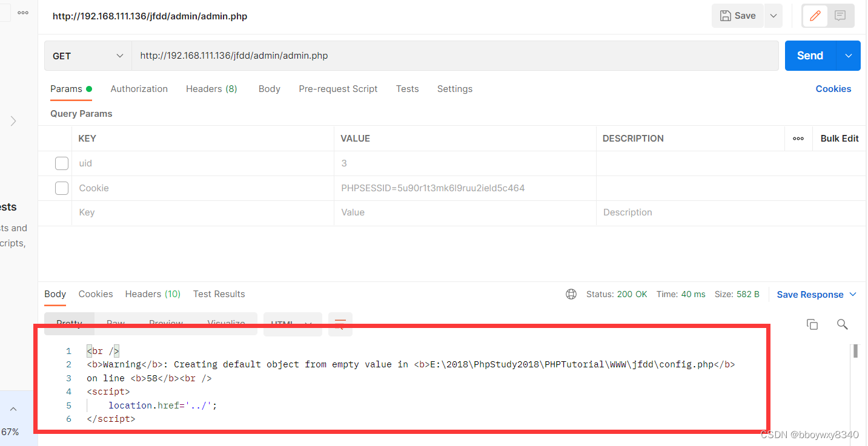Enable the uid parameter checkbox
Viewport: 868px width, 446px height.
62,163
